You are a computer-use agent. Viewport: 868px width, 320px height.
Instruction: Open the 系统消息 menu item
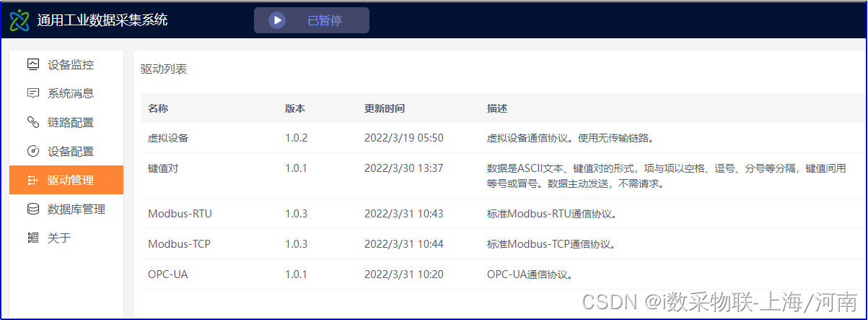tap(66, 93)
